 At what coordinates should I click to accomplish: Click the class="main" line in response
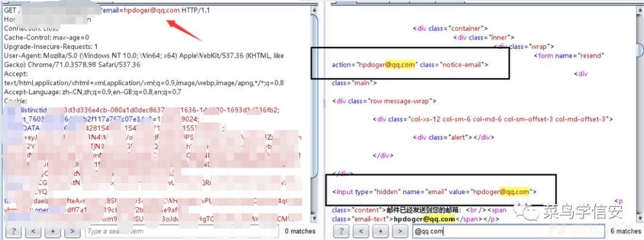[354, 83]
